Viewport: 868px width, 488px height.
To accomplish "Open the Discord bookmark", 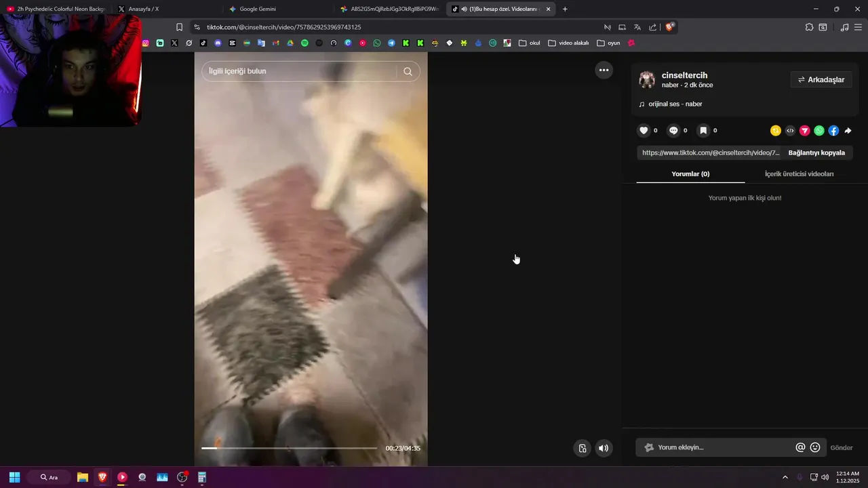I will [x=218, y=43].
